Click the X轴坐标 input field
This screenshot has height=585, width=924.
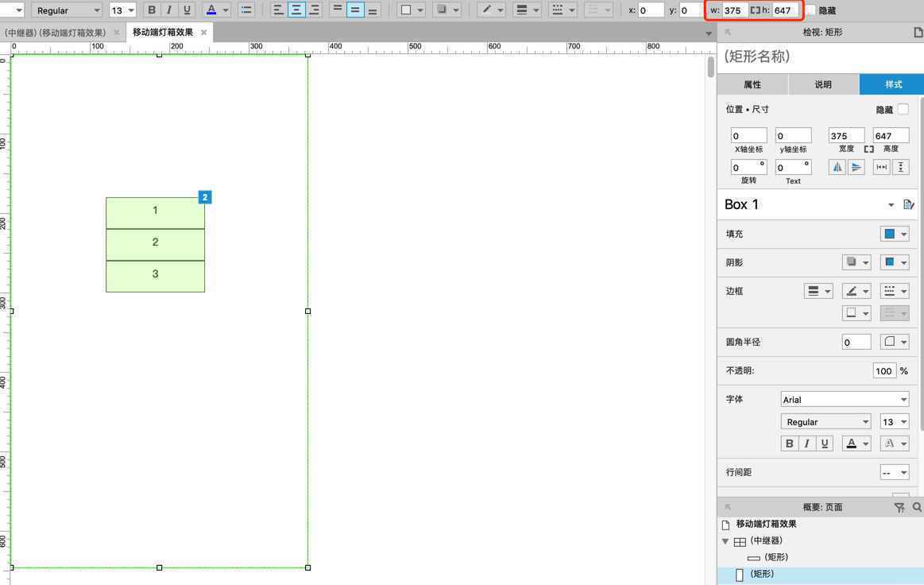[x=749, y=136]
